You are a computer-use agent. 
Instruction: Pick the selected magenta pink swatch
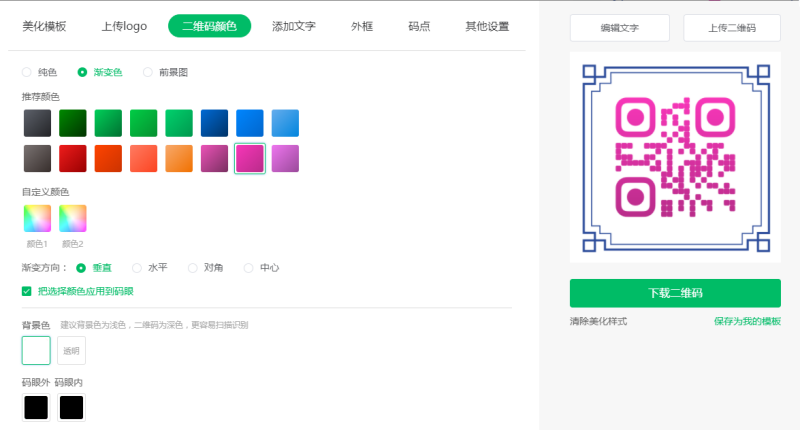(249, 159)
